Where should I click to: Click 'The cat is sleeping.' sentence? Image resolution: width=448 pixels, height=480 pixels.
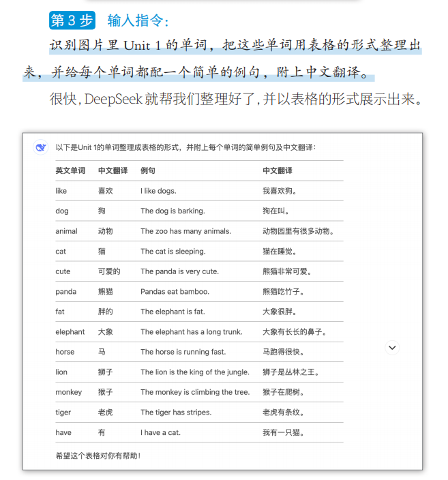coord(173,252)
